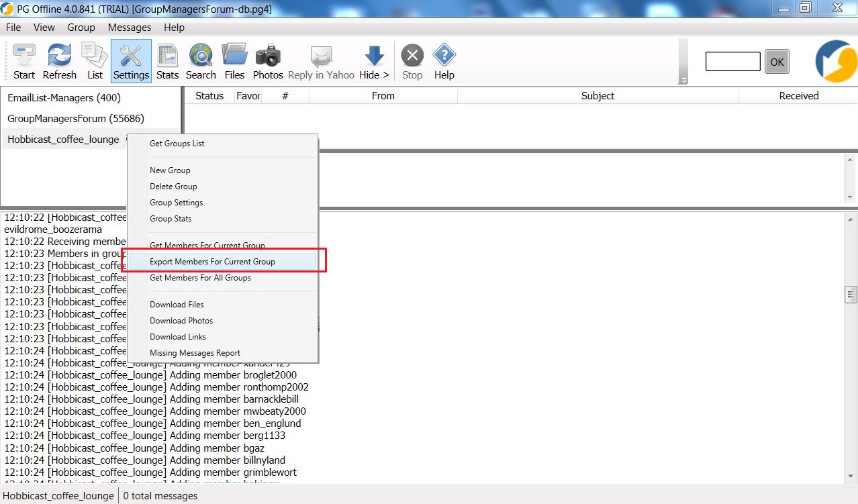Click log line 'Adding member grimblewort'

pos(150,472)
